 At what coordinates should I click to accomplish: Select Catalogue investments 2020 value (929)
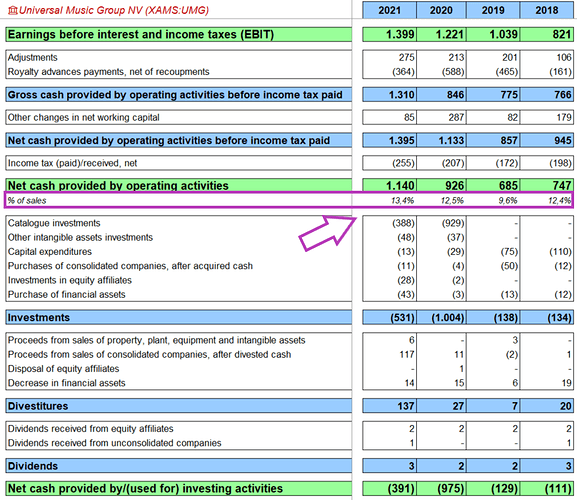click(453, 223)
